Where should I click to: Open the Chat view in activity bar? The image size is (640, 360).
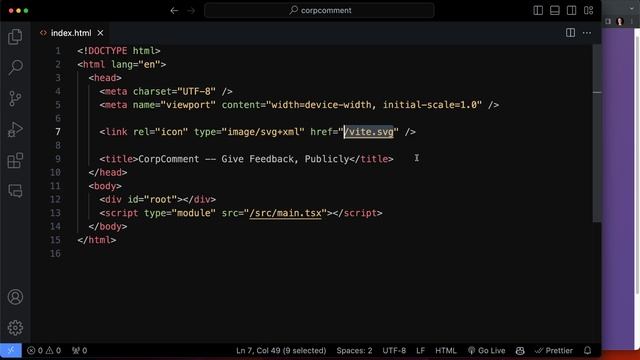pos(15,191)
